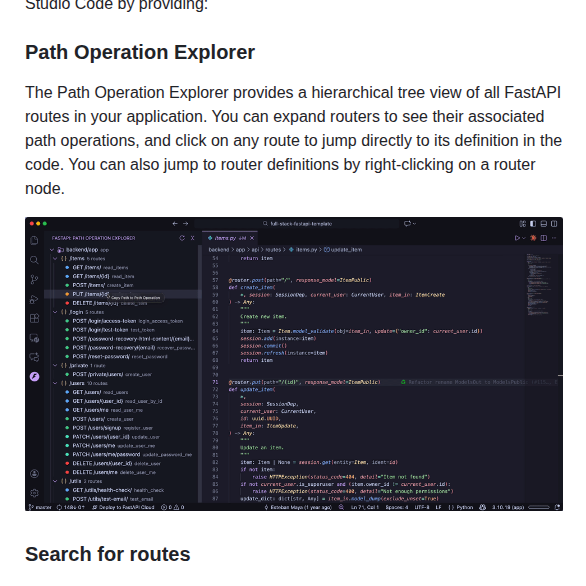Click refresh icon in Path Operation Explorer header

(x=182, y=238)
